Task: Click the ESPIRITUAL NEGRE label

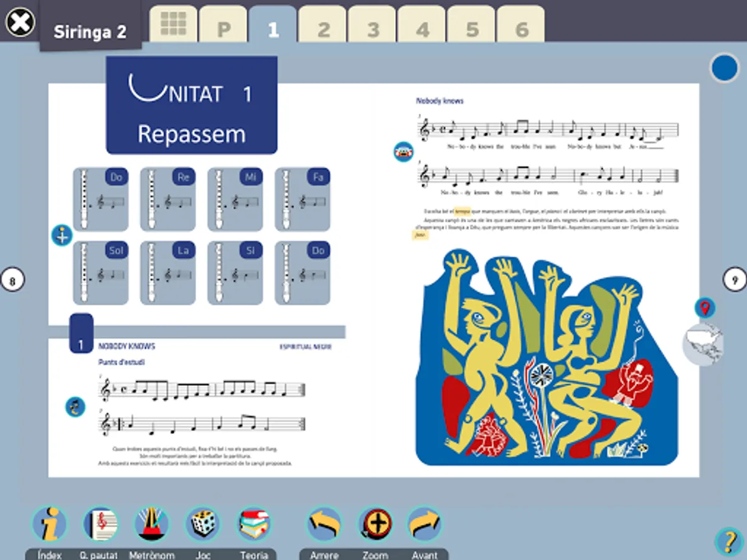Action: coord(306,347)
